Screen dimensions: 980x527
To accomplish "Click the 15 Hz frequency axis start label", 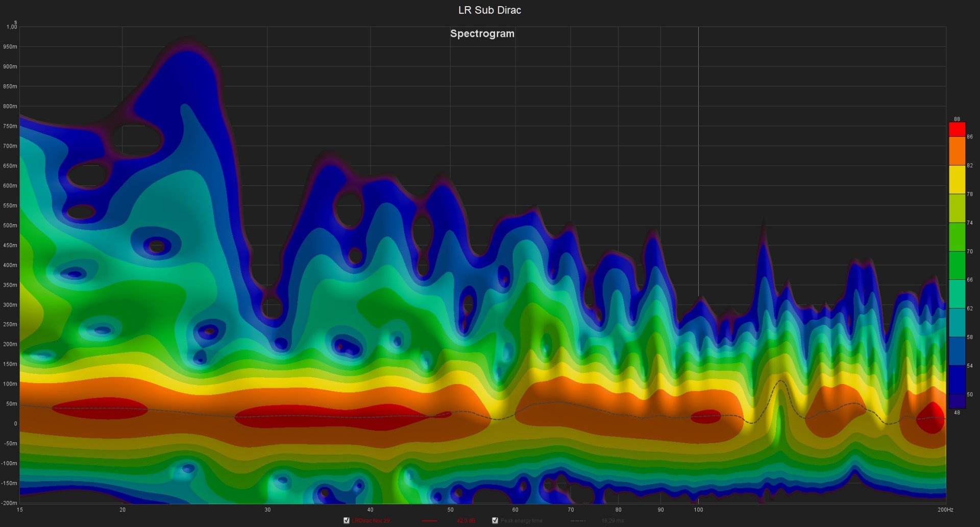I will click(x=20, y=510).
